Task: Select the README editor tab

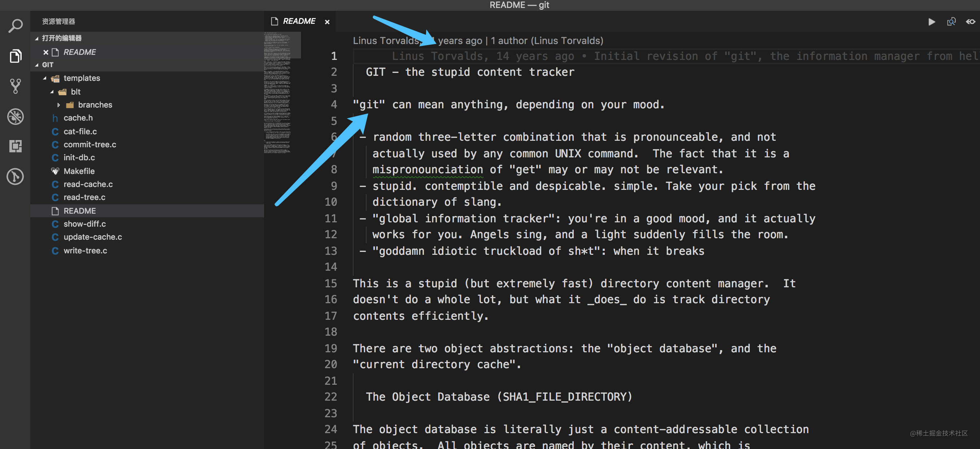Action: (x=299, y=21)
